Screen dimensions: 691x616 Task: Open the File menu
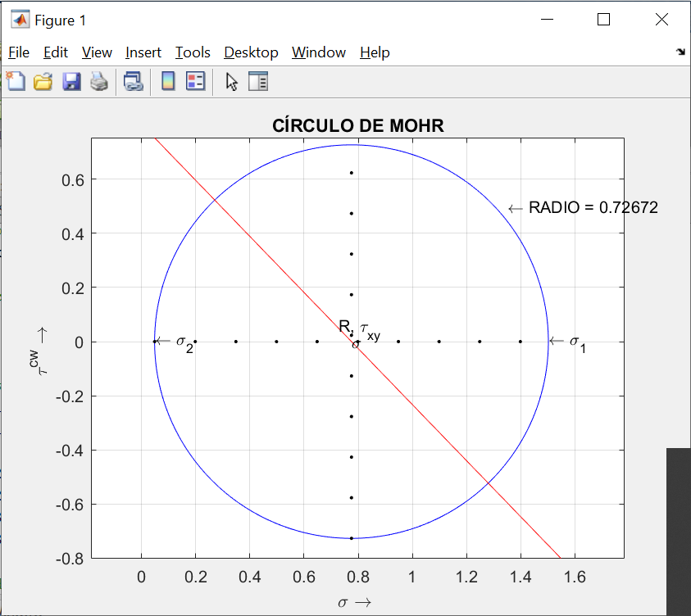coord(19,52)
